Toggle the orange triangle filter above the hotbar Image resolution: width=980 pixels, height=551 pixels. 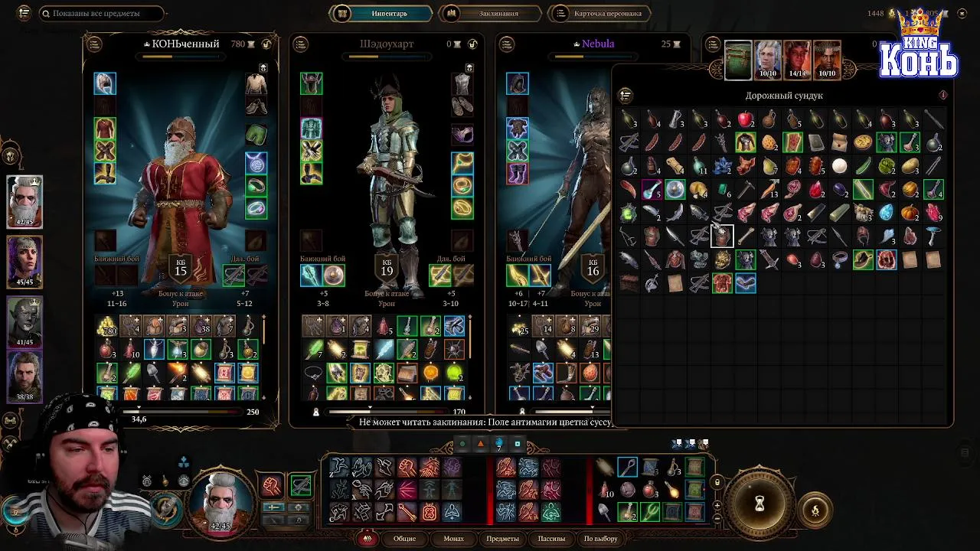coord(481,444)
